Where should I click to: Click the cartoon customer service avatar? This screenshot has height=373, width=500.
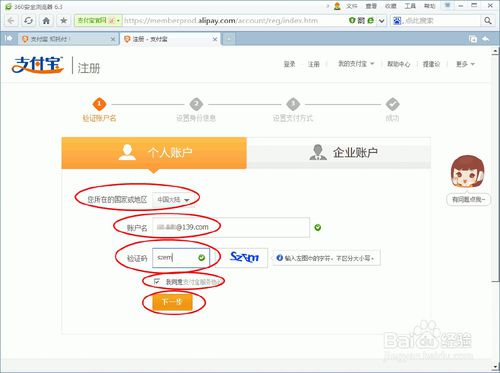(x=468, y=172)
